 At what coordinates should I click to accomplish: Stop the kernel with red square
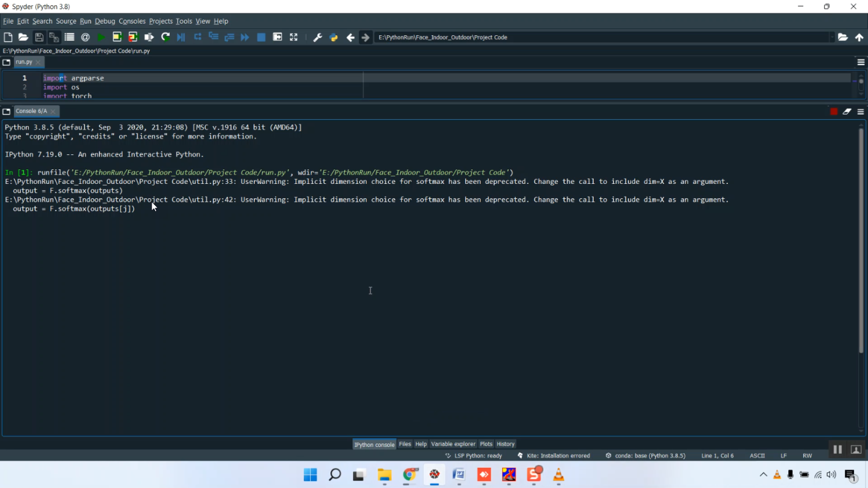(x=833, y=111)
